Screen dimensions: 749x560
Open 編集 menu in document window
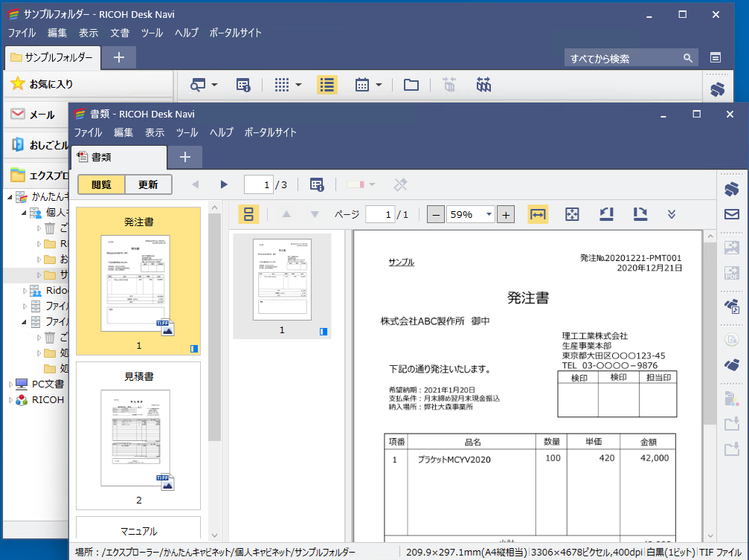(123, 132)
